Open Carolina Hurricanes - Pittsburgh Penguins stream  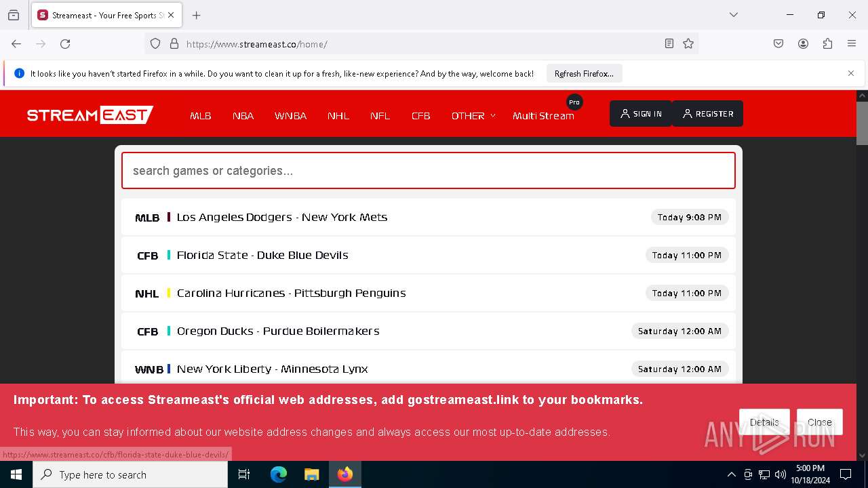coord(429,293)
